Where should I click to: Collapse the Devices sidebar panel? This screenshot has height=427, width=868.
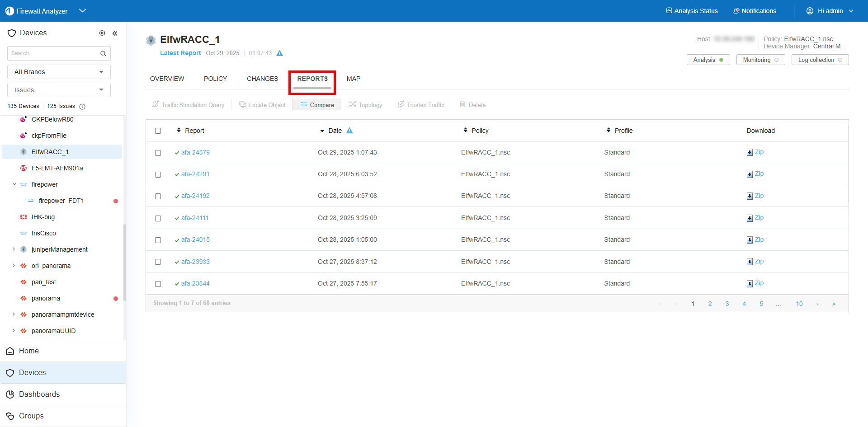click(115, 33)
